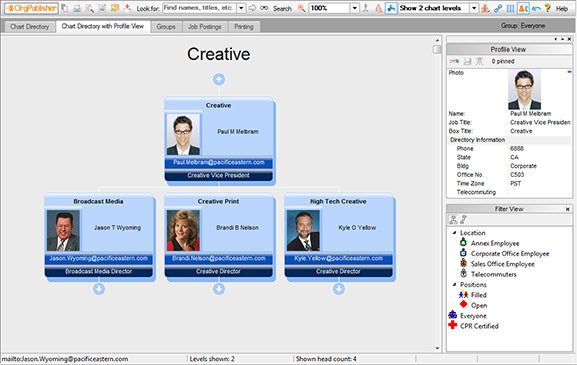Click Kyle.Yellow@pacificeastern.com email link
The image size is (577, 365).
339,258
